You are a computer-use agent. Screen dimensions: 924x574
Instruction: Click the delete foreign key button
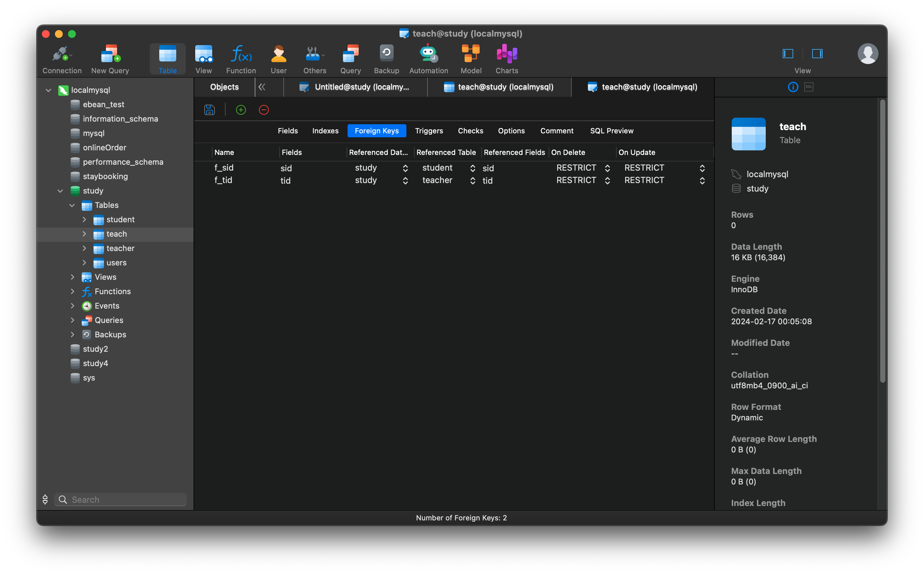tap(263, 109)
